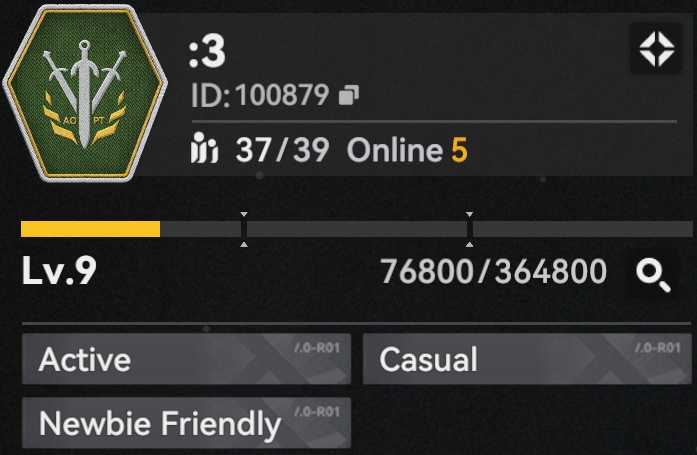
Task: Select the green crossed-swords guild emblem
Action: tap(85, 92)
